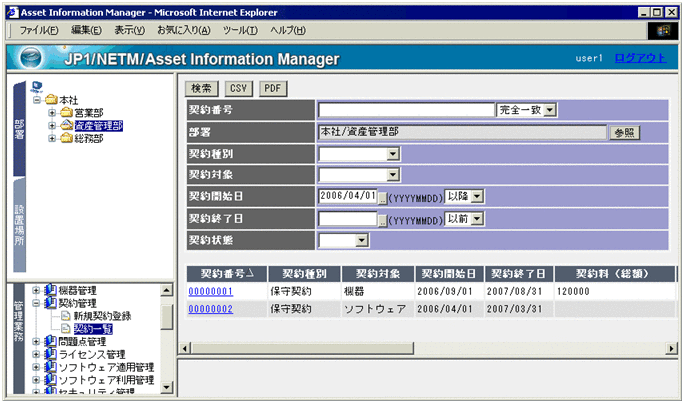
Task: Click the horizontal scrollbar right arrow
Action: pos(671,348)
